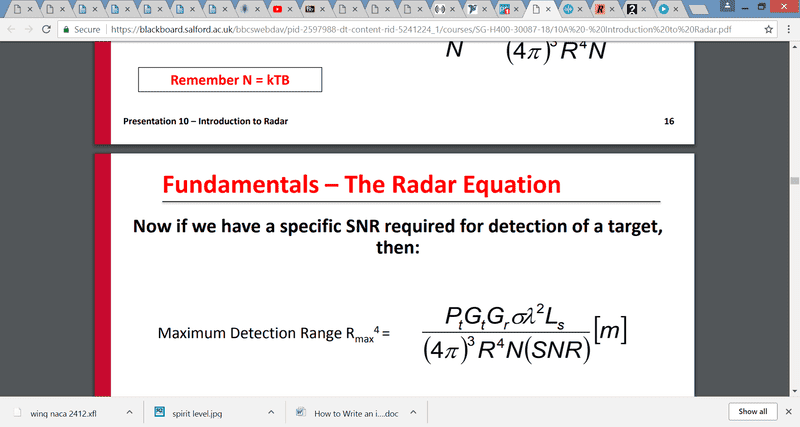
Task: Click the browser forward arrow button
Action: click(x=28, y=30)
